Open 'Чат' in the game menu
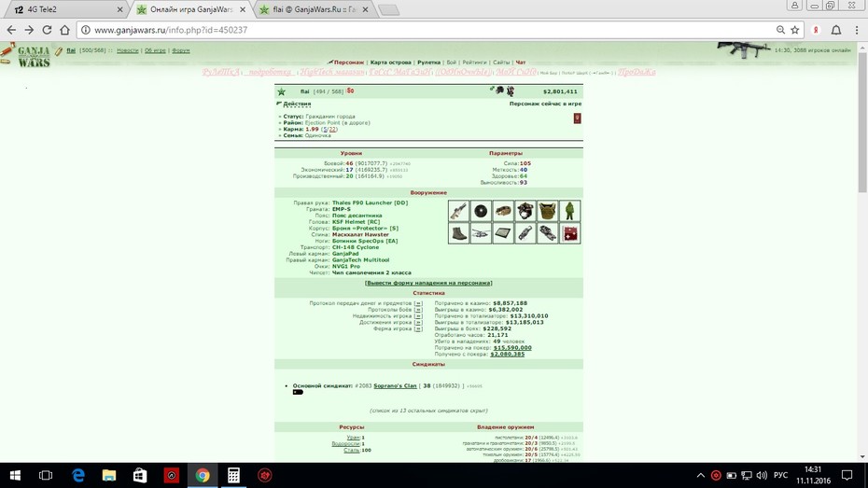This screenshot has height=488, width=868. (x=521, y=63)
